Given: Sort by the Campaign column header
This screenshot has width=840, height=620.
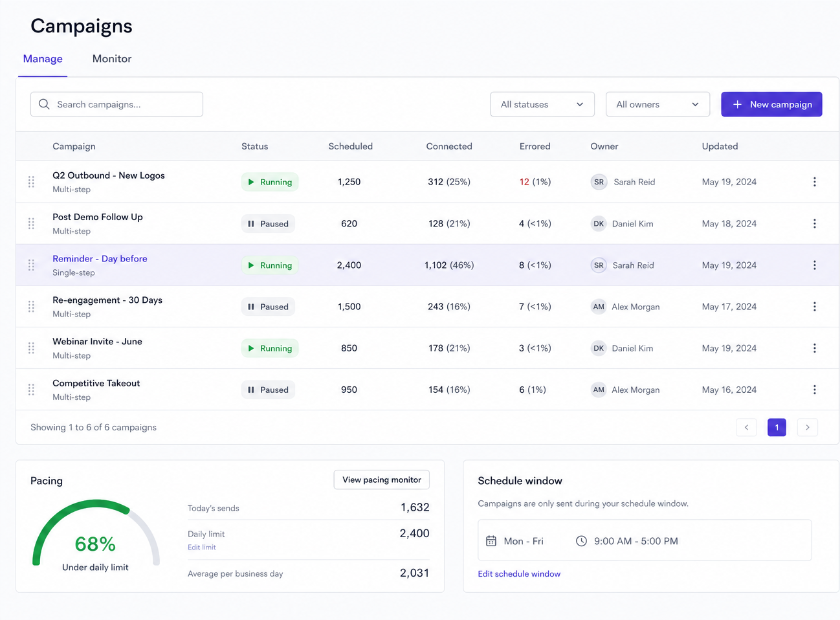Looking at the screenshot, I should pos(74,146).
